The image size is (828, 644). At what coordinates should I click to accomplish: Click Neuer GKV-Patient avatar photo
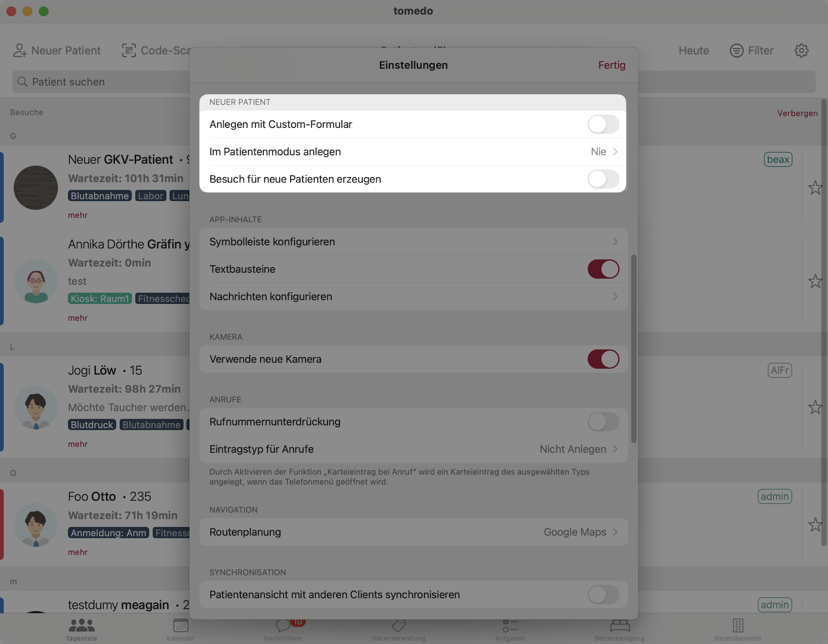[x=36, y=188]
